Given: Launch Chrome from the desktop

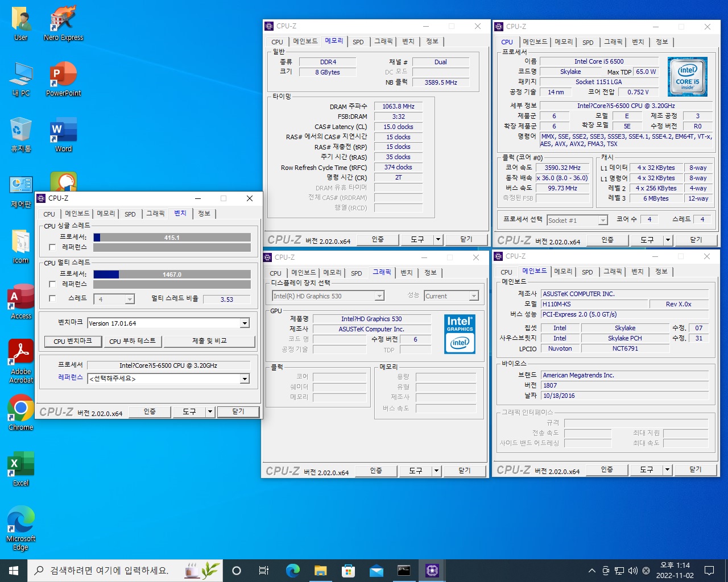Looking at the screenshot, I should pos(21,413).
